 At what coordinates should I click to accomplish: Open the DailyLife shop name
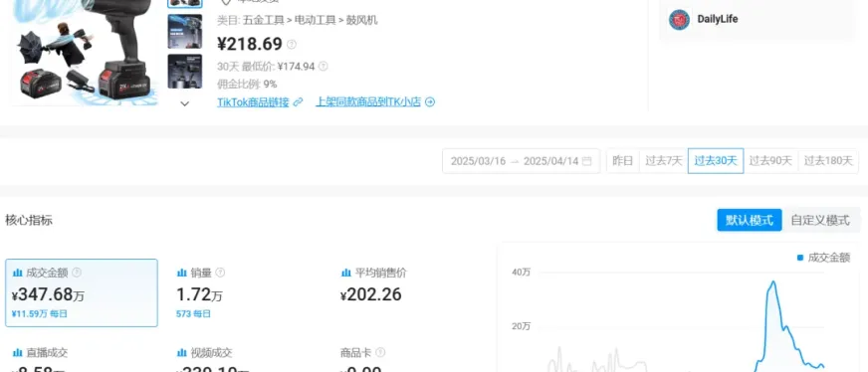click(x=718, y=19)
